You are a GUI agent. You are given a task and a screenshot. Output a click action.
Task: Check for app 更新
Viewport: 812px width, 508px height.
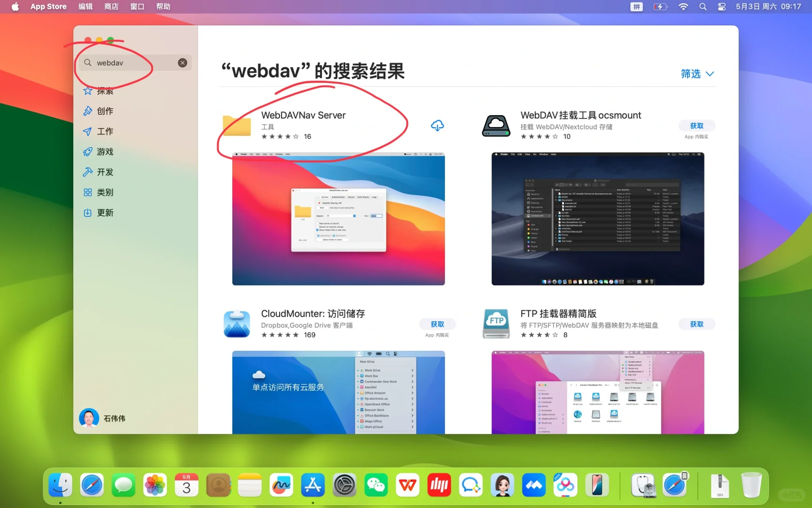pos(104,213)
